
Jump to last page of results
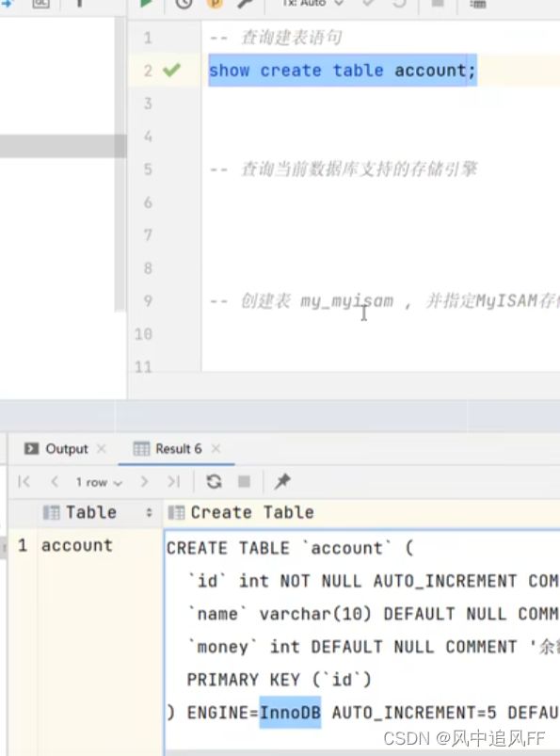(x=173, y=481)
